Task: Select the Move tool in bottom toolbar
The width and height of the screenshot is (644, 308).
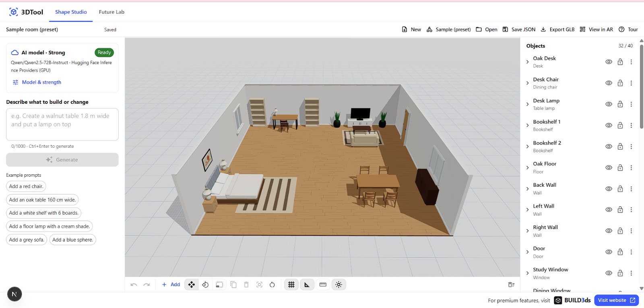Action: [x=192, y=285]
